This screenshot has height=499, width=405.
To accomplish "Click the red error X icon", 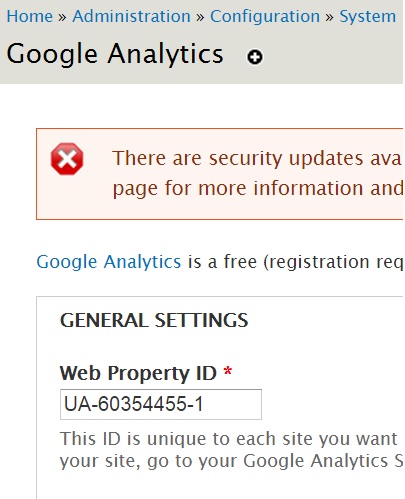I will pyautogui.click(x=67, y=159).
